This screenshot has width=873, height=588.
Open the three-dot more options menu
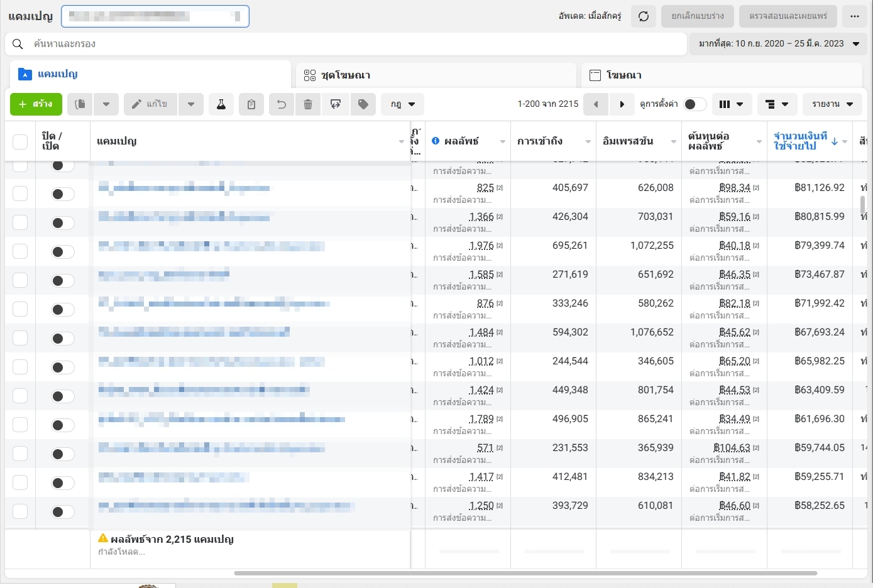(855, 16)
